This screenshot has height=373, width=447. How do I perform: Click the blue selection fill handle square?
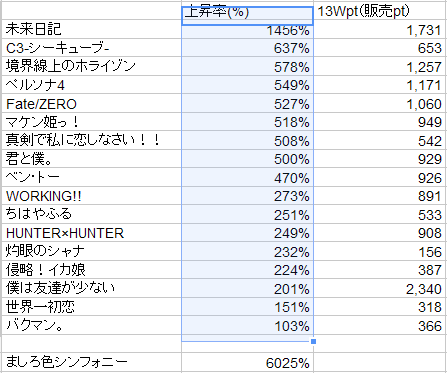click(x=313, y=341)
